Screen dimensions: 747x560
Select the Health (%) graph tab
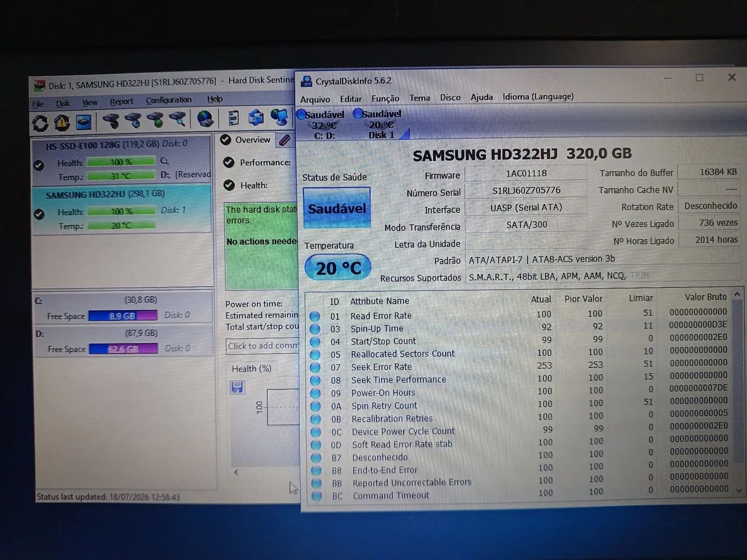tap(252, 369)
